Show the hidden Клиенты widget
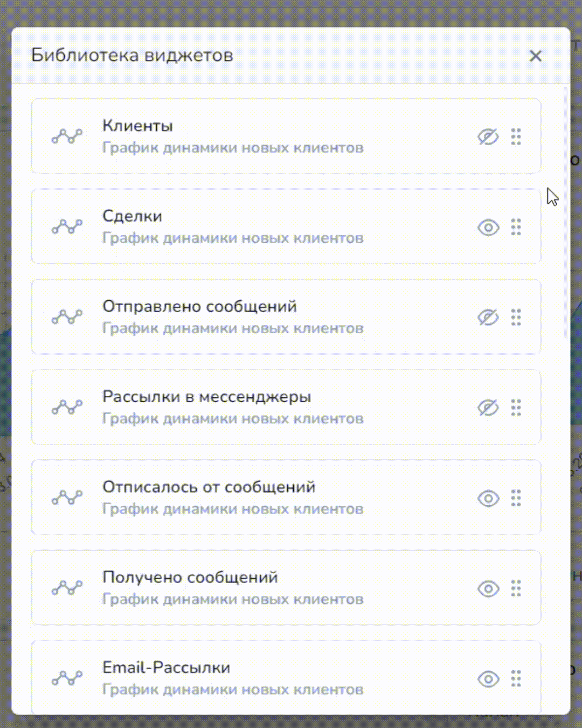This screenshot has width=582, height=728. click(488, 137)
